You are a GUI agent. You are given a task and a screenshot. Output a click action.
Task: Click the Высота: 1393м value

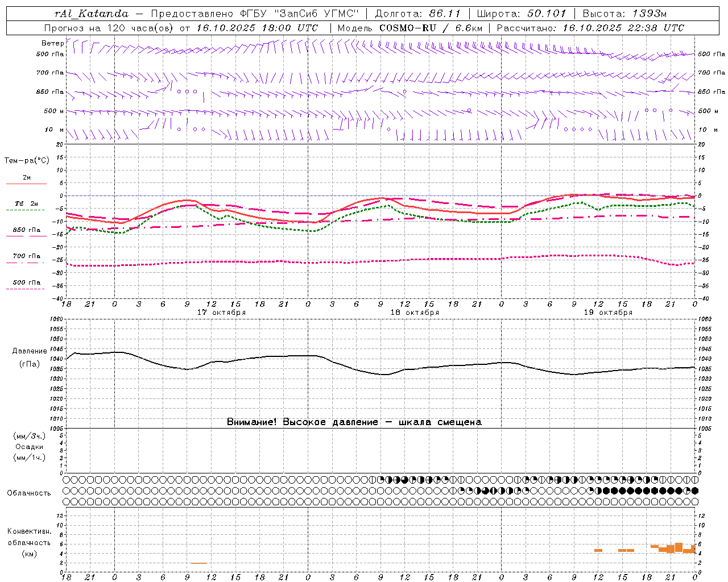point(625,14)
